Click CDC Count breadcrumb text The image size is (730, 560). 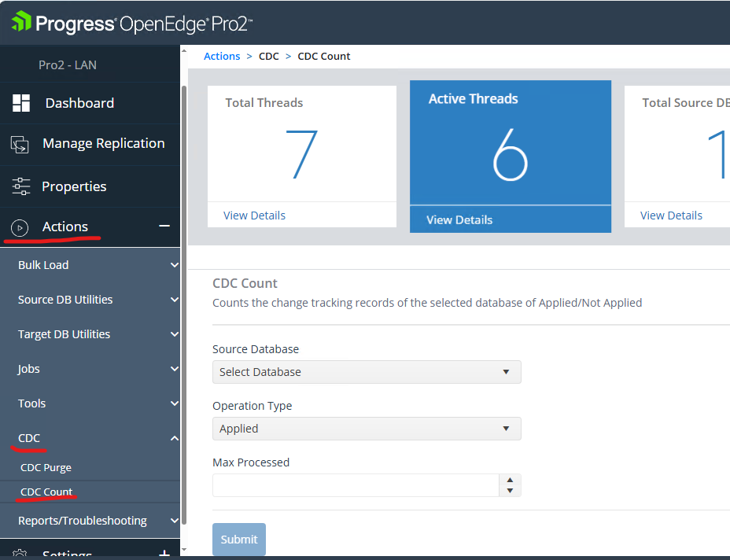coord(323,57)
